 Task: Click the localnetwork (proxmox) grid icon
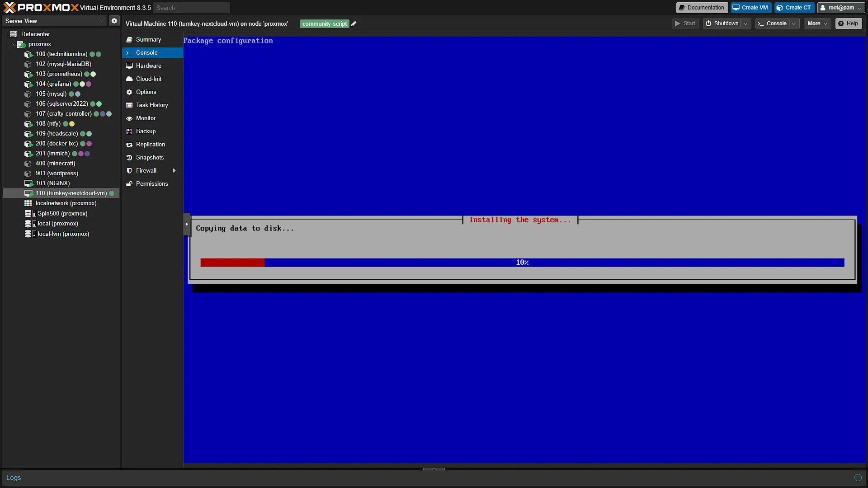[x=28, y=203]
